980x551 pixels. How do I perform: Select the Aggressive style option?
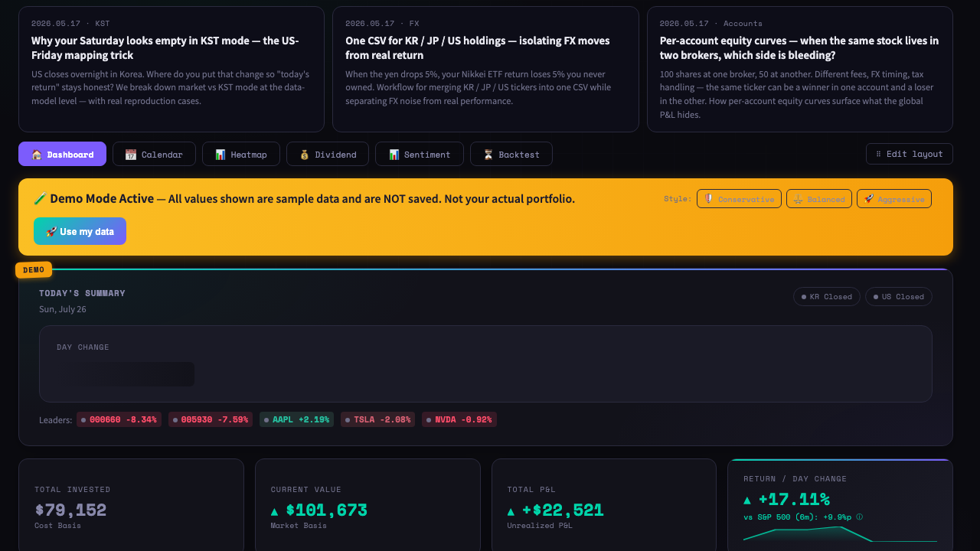coord(894,199)
